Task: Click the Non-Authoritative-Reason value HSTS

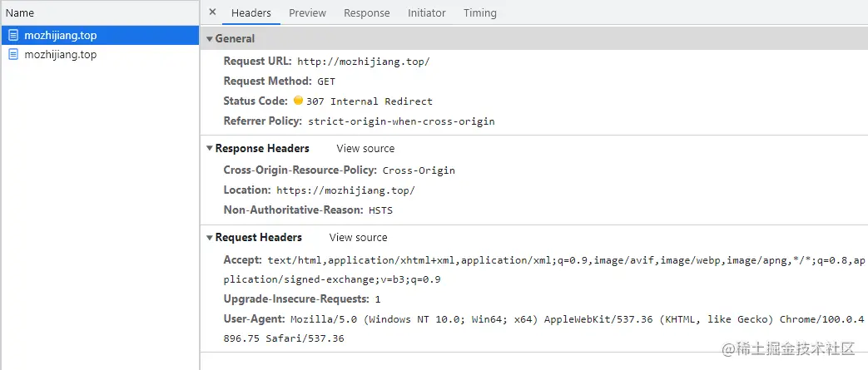Action: [380, 210]
